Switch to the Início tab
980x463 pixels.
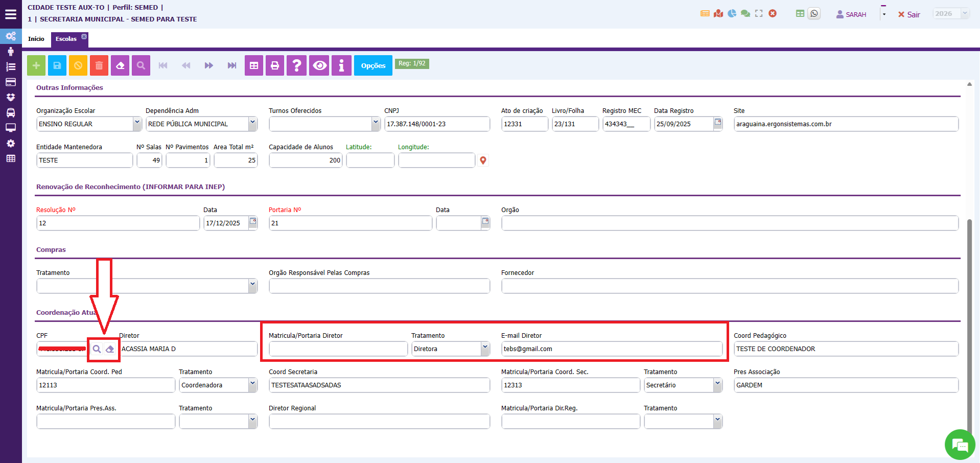point(36,39)
